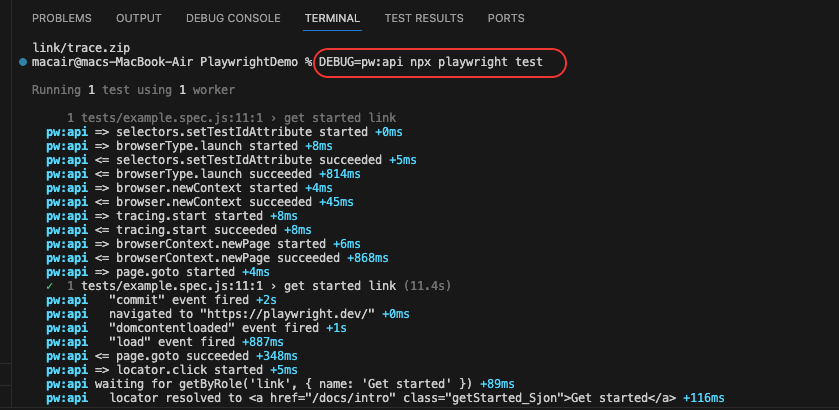Click the 'browserType.launch started +8ms' line

[189, 146]
